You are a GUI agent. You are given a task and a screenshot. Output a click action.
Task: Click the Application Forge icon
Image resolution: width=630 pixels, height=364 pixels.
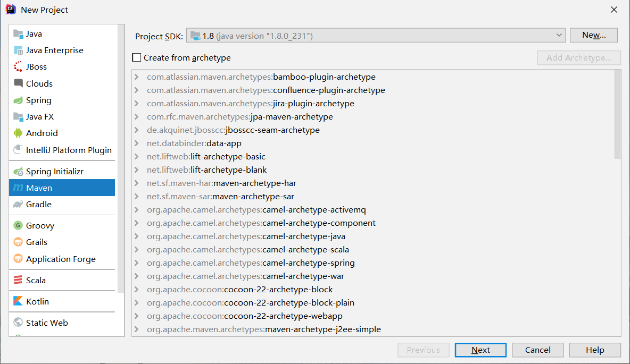point(18,258)
